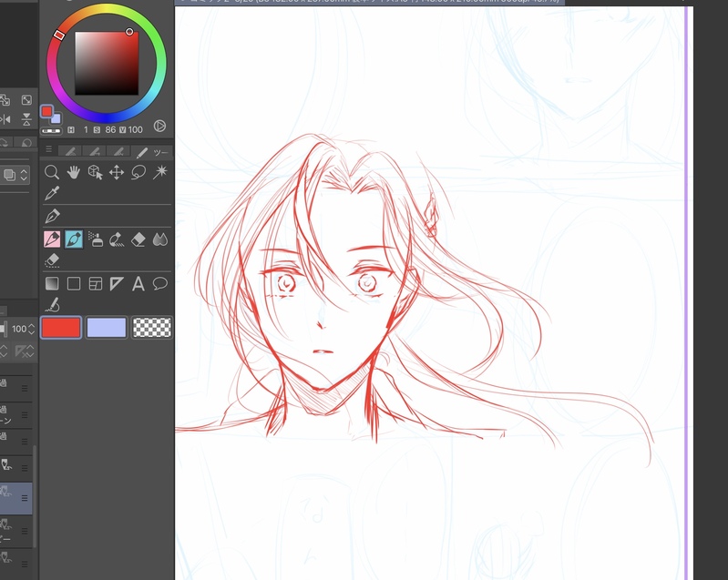Select the Move layer arrows tool
Viewport: 728px width, 580px height.
117,173
